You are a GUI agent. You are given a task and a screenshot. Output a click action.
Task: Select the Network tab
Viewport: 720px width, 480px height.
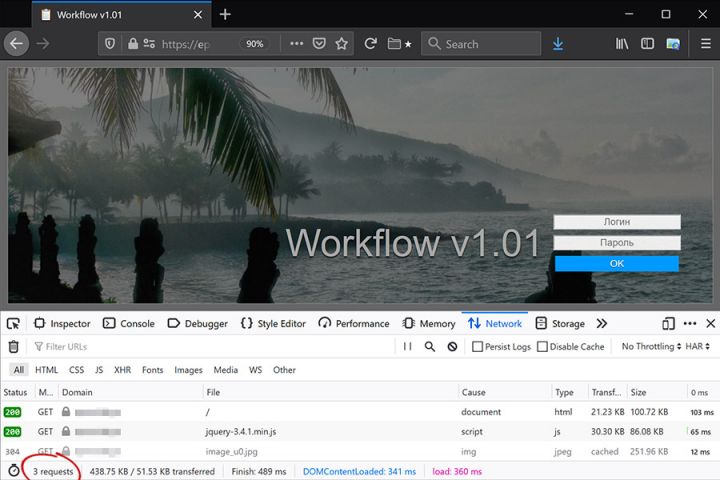(495, 324)
